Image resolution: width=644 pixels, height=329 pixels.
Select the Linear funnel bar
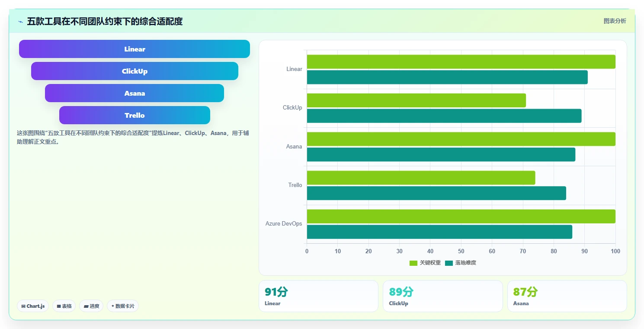coord(135,49)
